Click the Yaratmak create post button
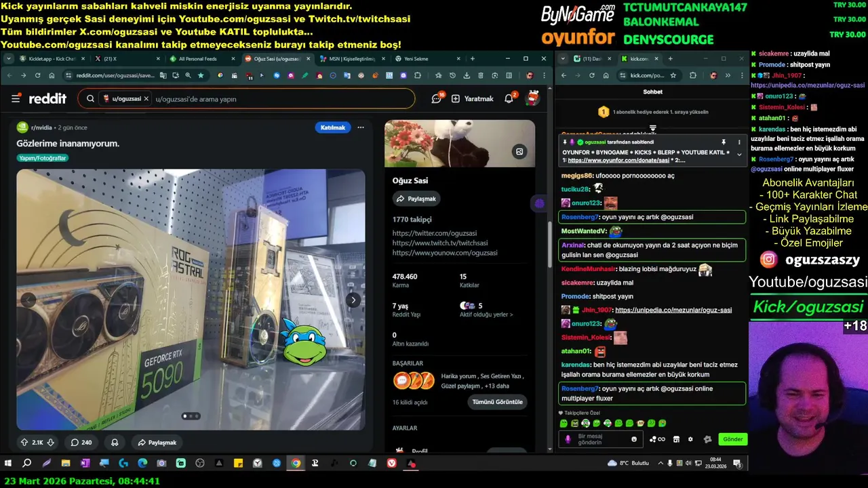 (472, 99)
